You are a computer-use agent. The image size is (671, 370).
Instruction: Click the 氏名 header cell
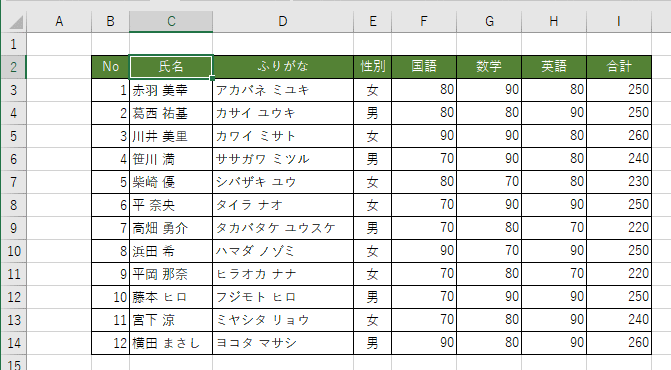(171, 67)
